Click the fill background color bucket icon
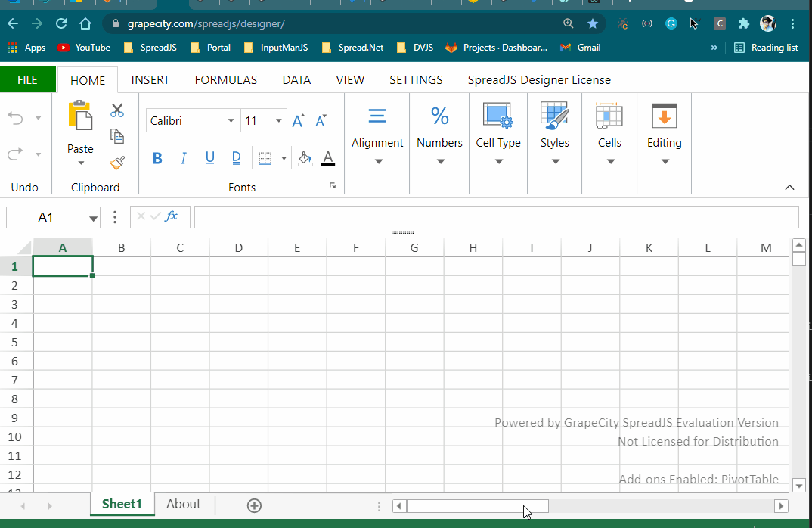812x528 pixels. pyautogui.click(x=305, y=158)
